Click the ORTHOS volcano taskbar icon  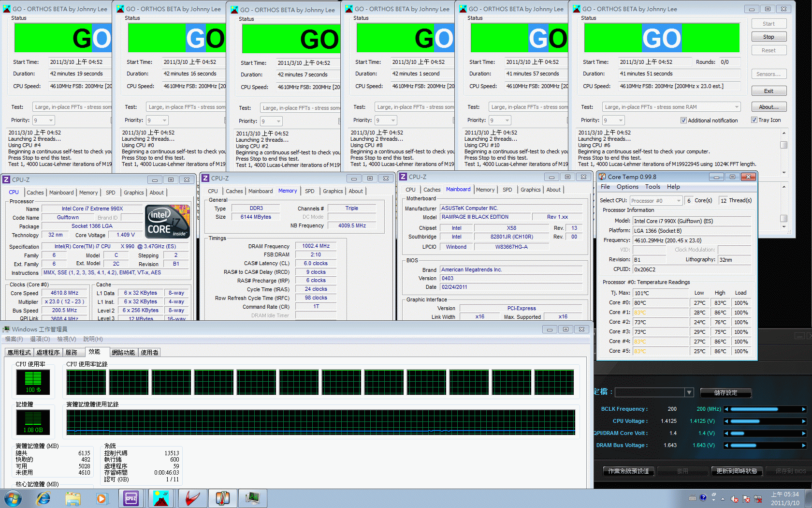pyautogui.click(x=161, y=498)
